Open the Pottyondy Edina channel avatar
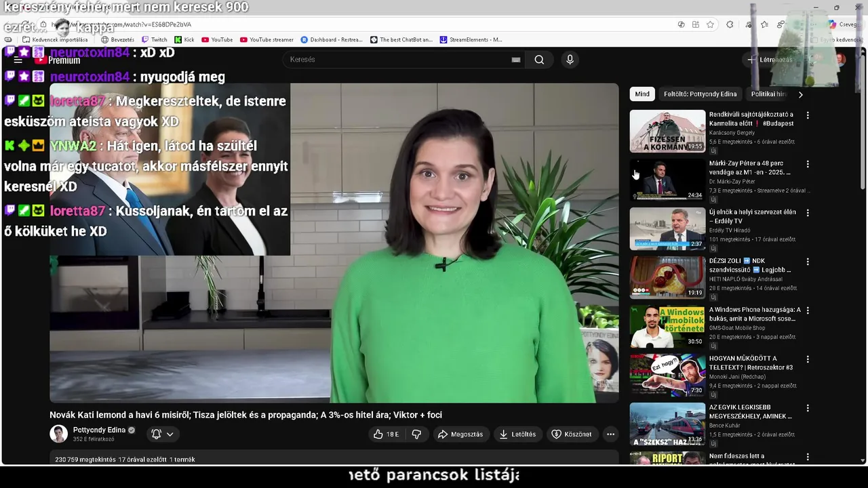The height and width of the screenshot is (488, 868). click(59, 434)
